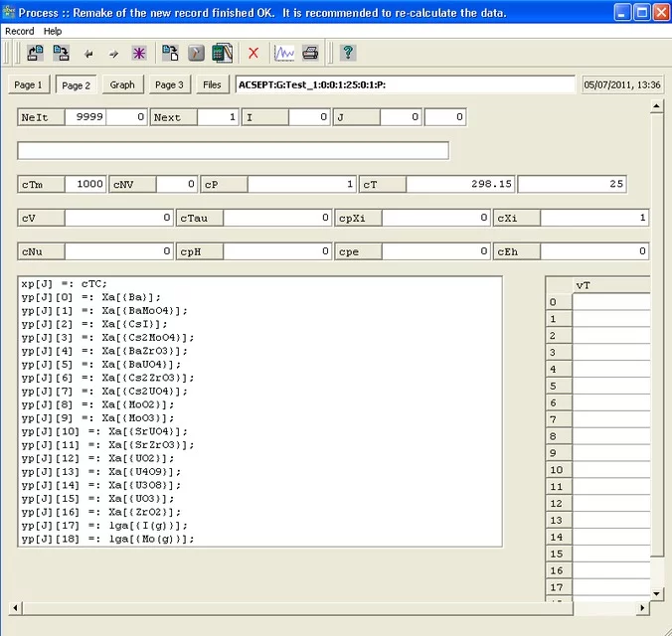Screen dimensions: 672x636
Task: Open the Help menu
Action: pyautogui.click(x=53, y=31)
